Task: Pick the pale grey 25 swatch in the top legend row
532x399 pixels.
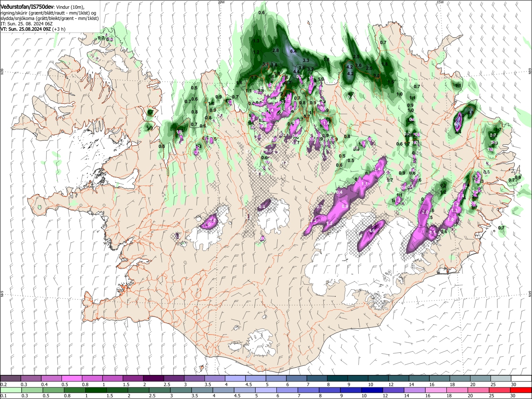Action: click(501, 379)
